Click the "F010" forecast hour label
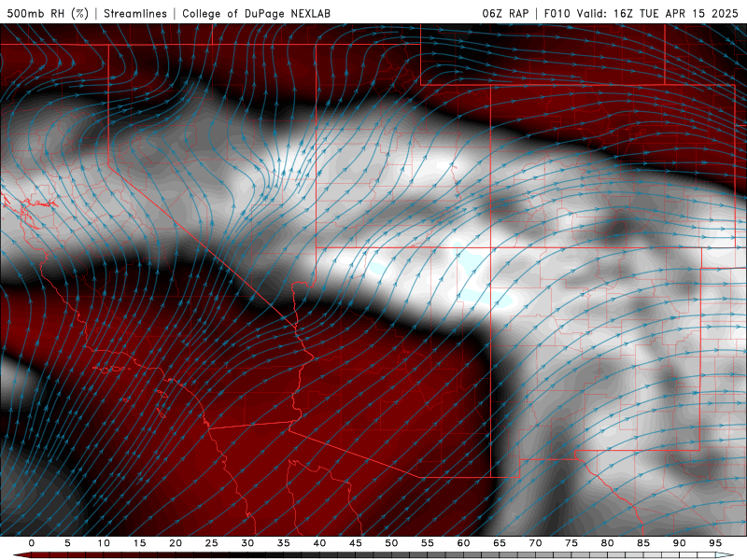 (x=557, y=13)
